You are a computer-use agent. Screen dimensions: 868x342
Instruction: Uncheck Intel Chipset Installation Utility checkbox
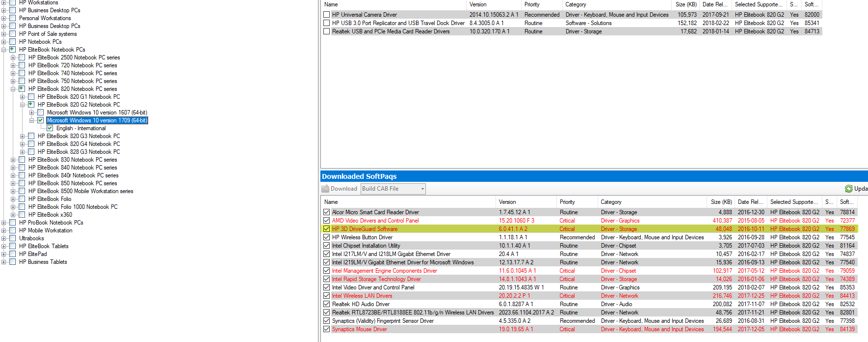pos(326,246)
